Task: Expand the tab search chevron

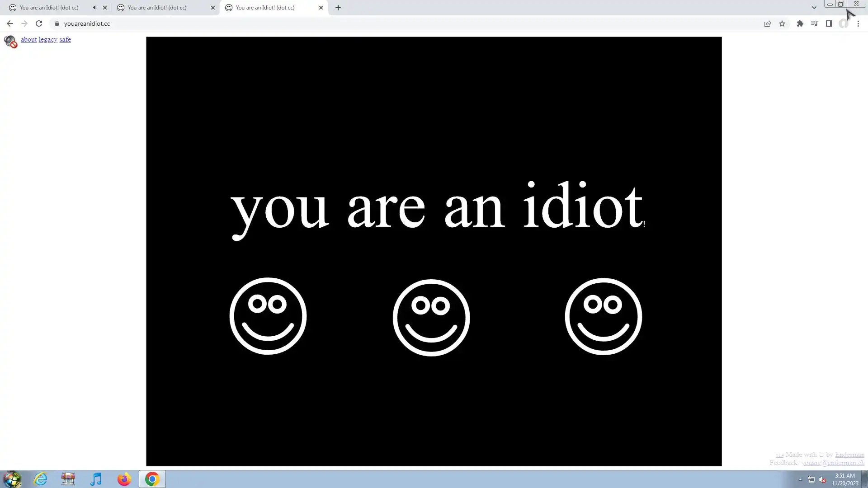Action: 814,8
